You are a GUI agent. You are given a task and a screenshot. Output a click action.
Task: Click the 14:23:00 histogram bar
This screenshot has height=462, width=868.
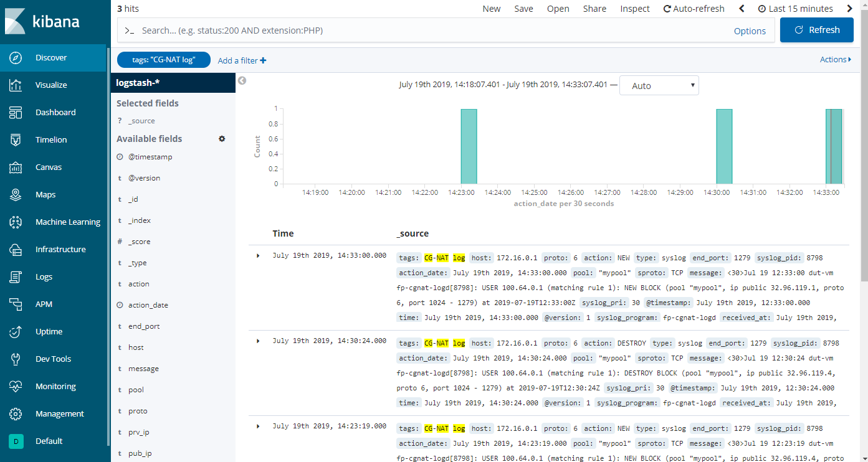tap(469, 146)
